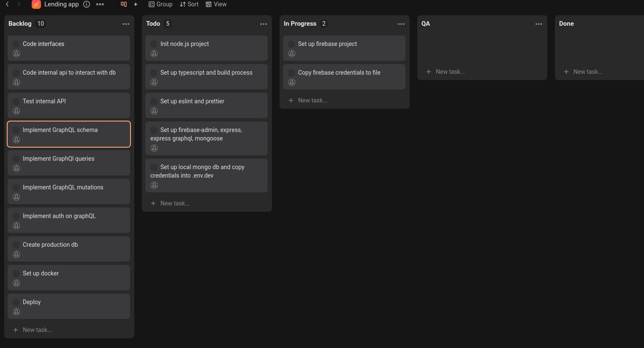Tick Copy firebase credentials to file checkbox
The image size is (644, 348).
pyautogui.click(x=291, y=73)
